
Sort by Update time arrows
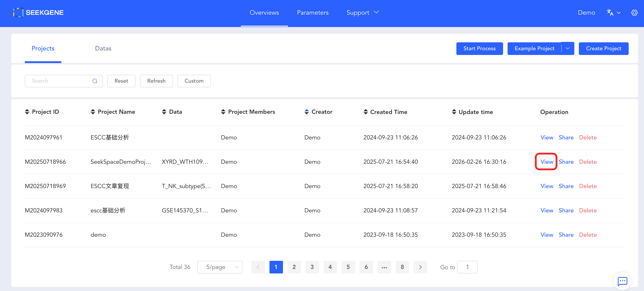(454, 112)
